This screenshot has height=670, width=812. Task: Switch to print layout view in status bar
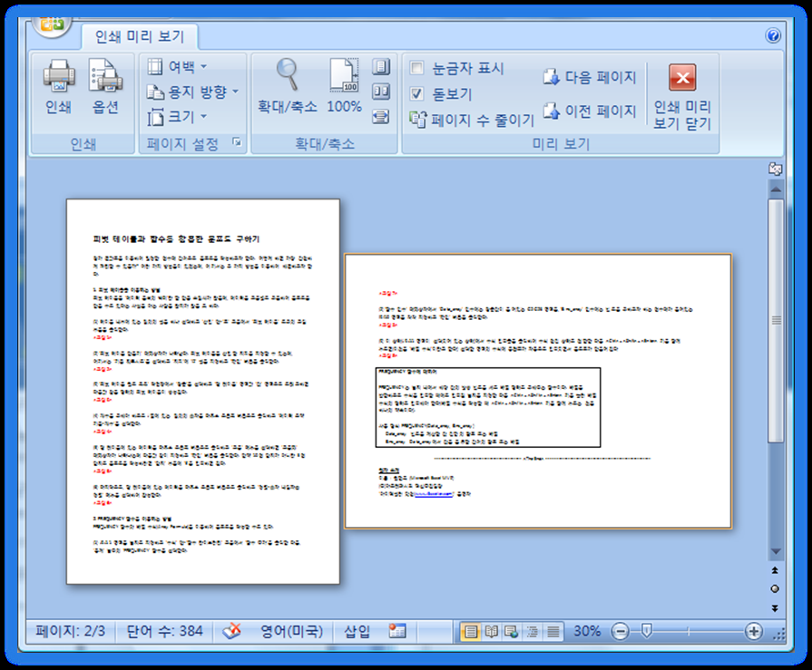[471, 631]
